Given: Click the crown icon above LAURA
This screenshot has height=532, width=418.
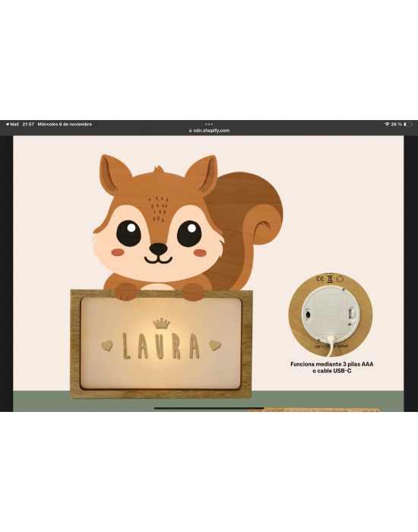Looking at the screenshot, I should coord(161,323).
